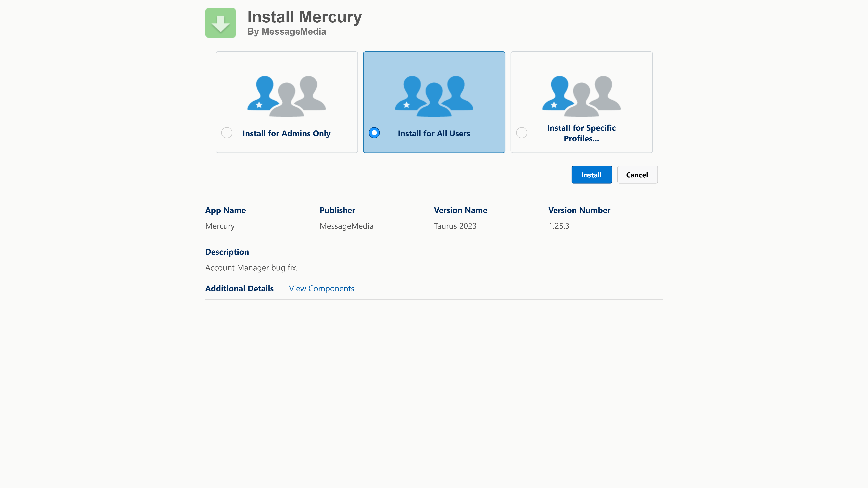Select the Install for Specific Profiles radio button
This screenshot has width=868, height=488.
(522, 133)
